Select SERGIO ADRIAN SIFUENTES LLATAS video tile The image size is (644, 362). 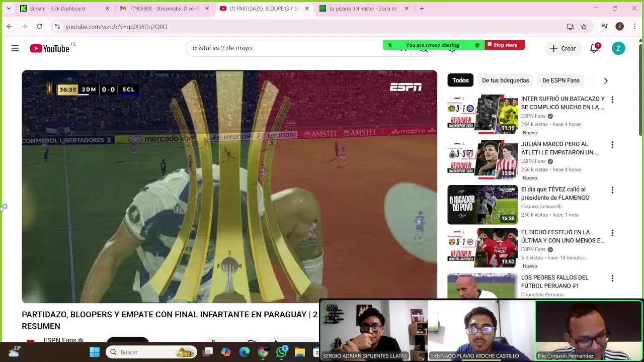[373, 330]
